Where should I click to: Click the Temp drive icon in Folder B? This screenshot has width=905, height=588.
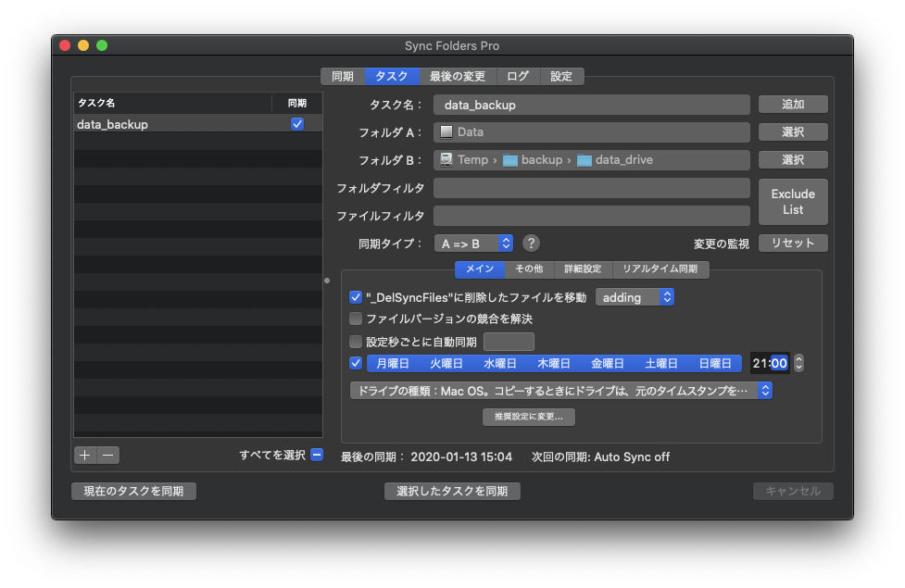pos(446,160)
